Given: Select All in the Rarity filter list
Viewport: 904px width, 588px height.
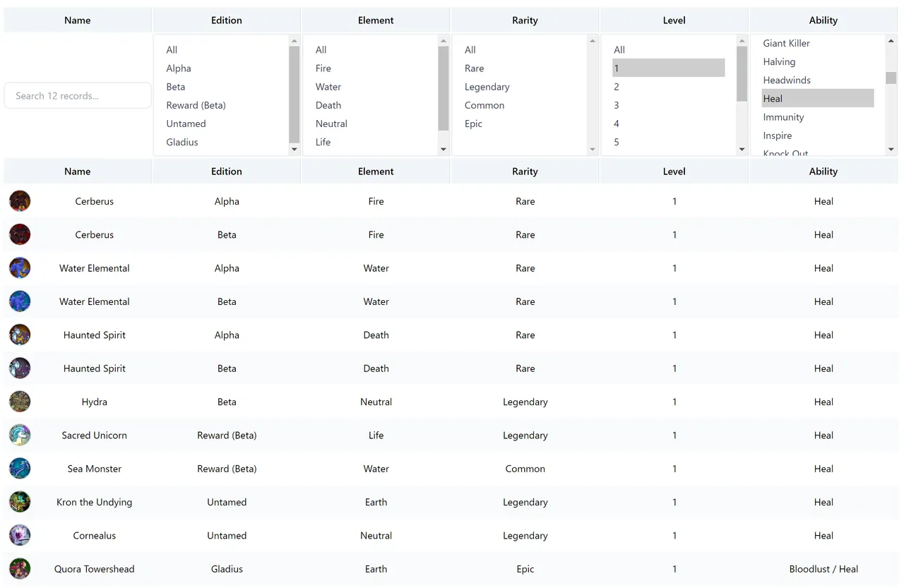Looking at the screenshot, I should point(521,50).
